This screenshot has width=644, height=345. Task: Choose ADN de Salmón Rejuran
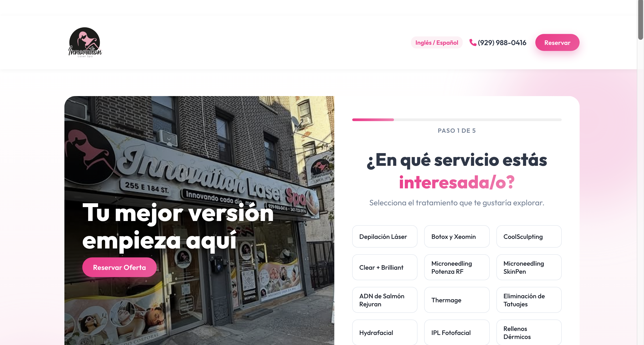click(385, 300)
